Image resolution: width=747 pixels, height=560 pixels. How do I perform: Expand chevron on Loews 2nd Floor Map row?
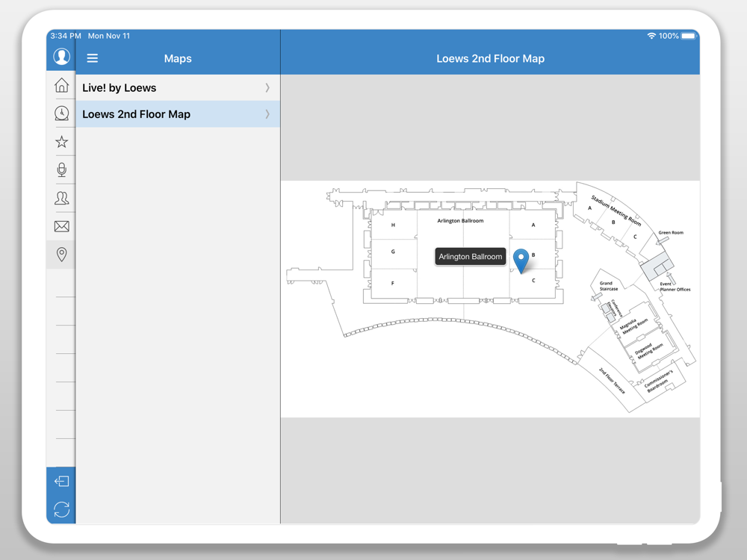(267, 114)
